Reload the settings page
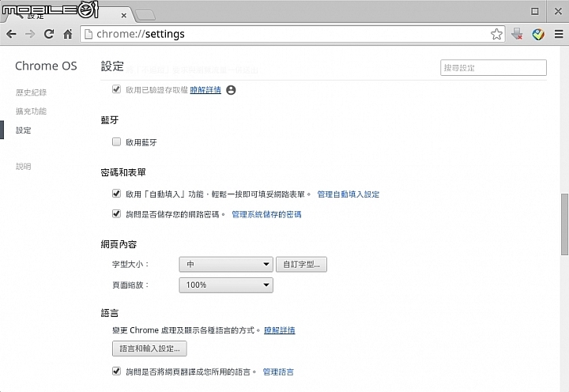The image size is (569, 392). pyautogui.click(x=49, y=34)
